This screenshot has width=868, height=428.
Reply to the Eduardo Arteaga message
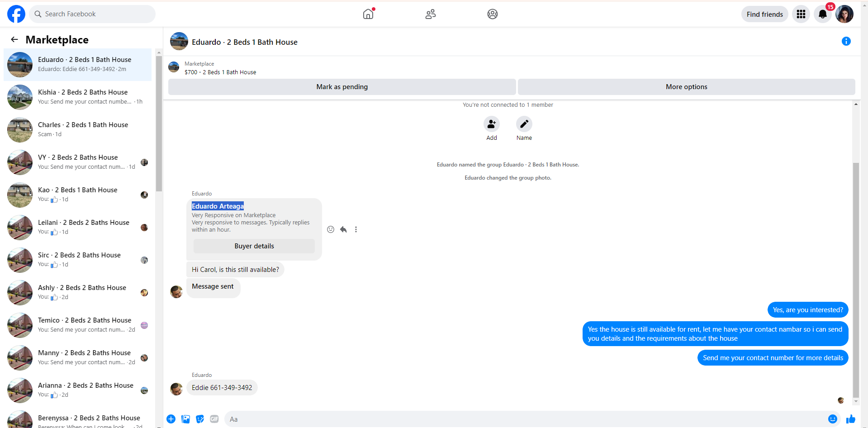click(x=343, y=229)
